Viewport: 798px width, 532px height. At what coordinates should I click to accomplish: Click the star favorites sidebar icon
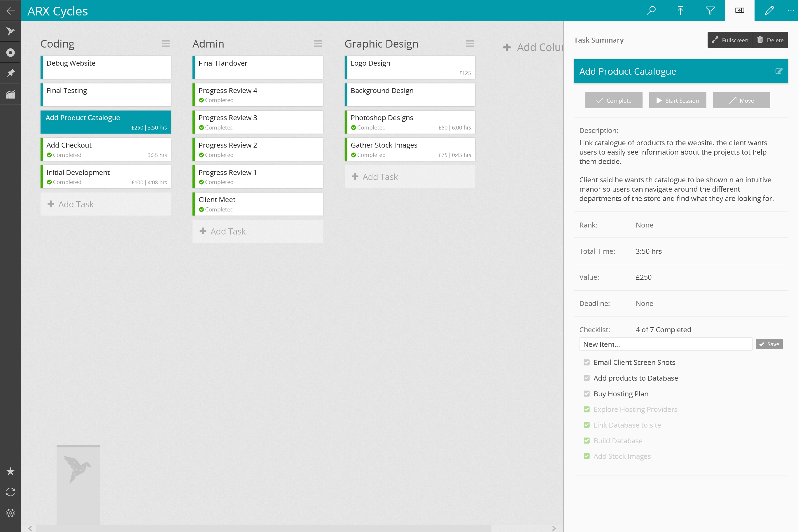pyautogui.click(x=10, y=471)
